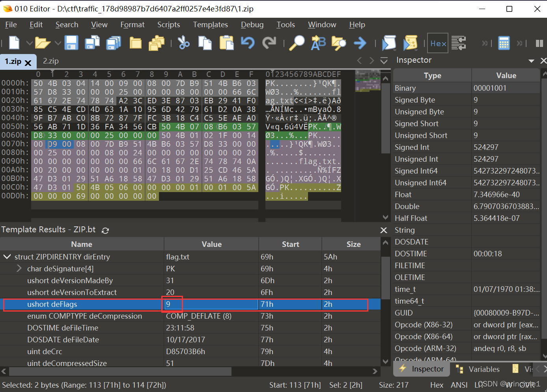Refresh the ZIP.bt template results
547x392 pixels.
point(105,230)
